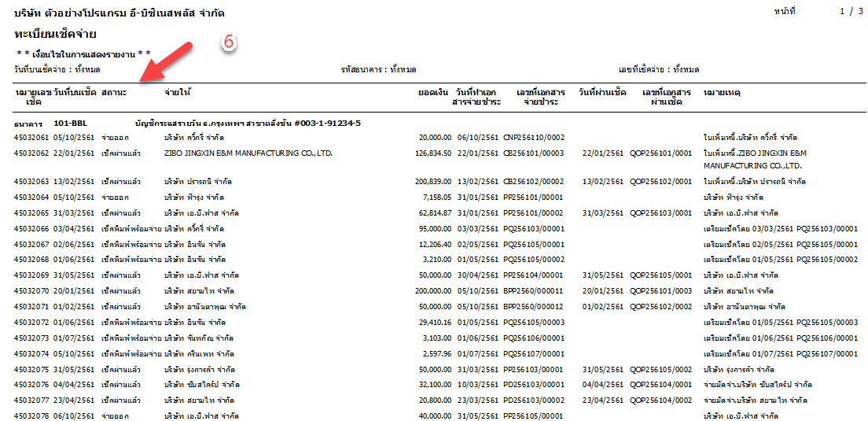Click amount 126,834.50

433,153
